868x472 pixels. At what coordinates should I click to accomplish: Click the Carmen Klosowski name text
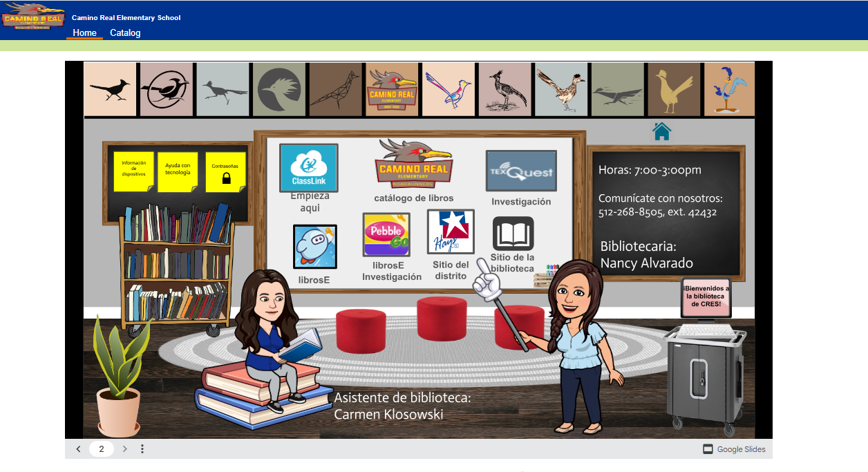point(388,415)
